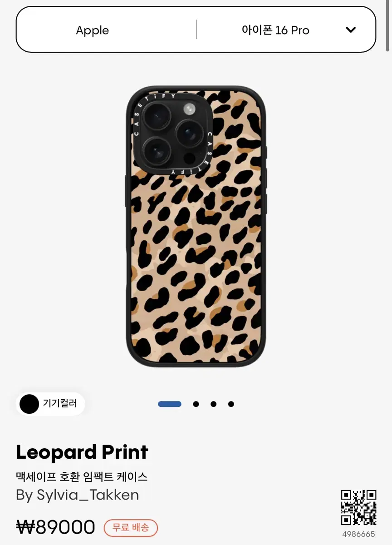Go to the second carousel image dot

[196, 404]
